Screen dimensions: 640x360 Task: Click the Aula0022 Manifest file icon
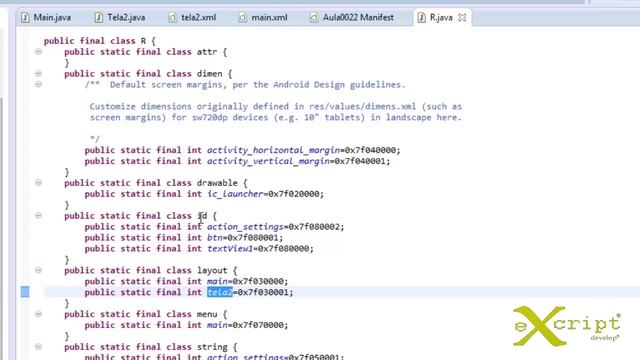point(314,18)
